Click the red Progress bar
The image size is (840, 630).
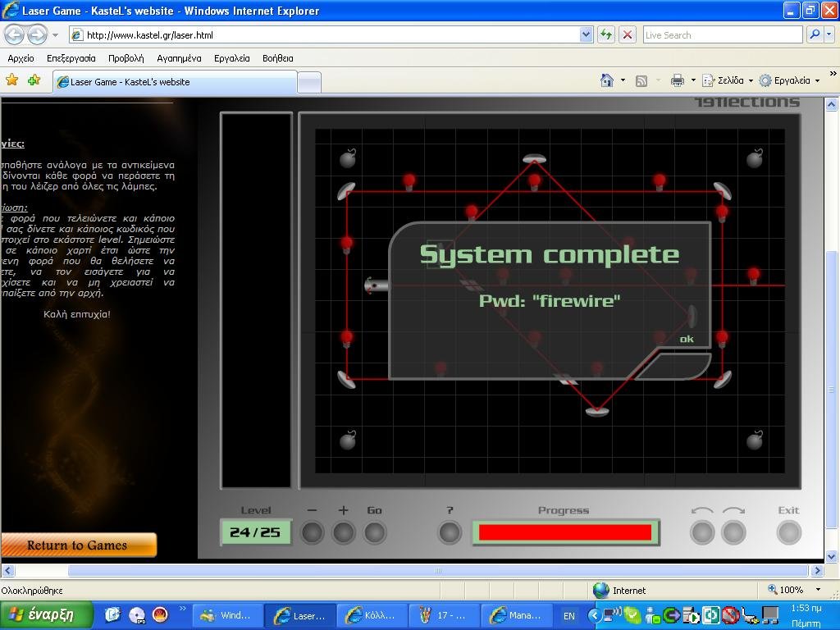click(564, 532)
